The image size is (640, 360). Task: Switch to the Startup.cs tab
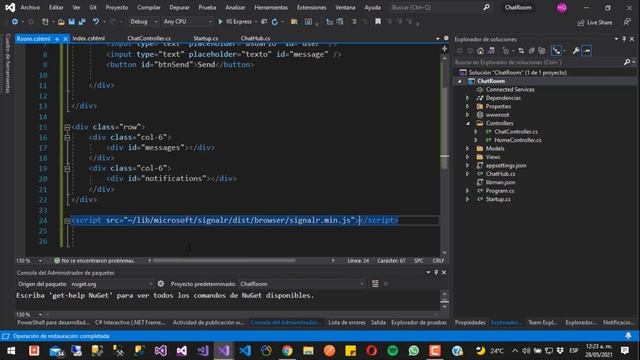(205, 38)
